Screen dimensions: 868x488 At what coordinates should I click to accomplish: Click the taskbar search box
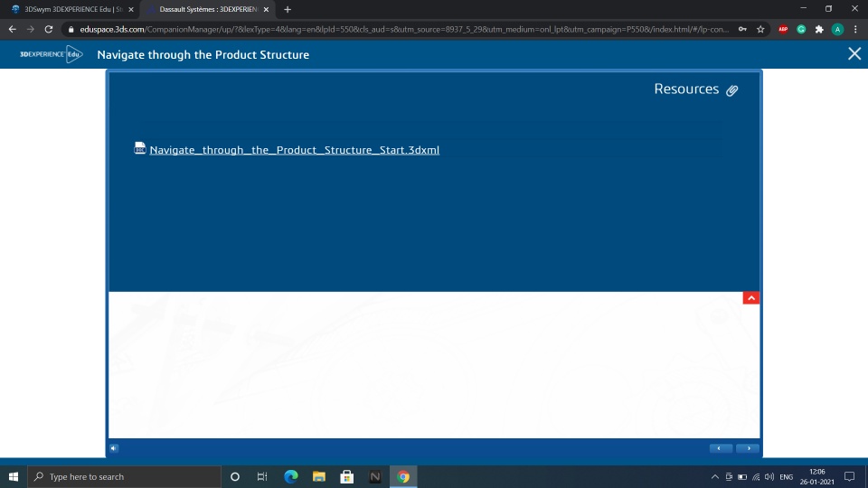point(125,476)
